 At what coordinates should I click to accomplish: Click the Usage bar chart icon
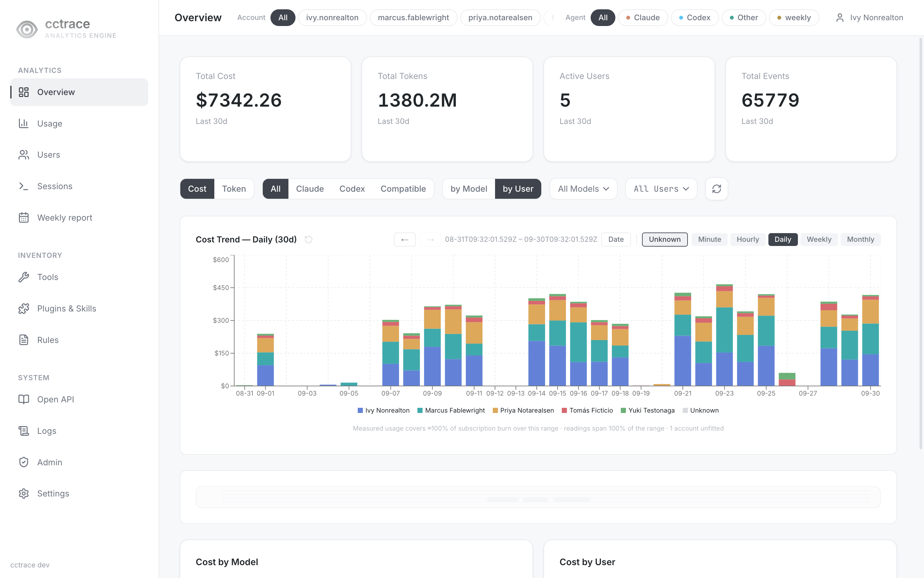(x=24, y=124)
